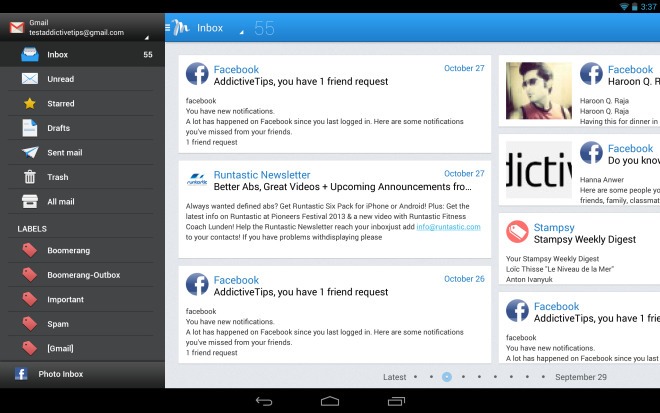Click the info@runtastic.com email link
The image size is (660, 413).
(448, 227)
